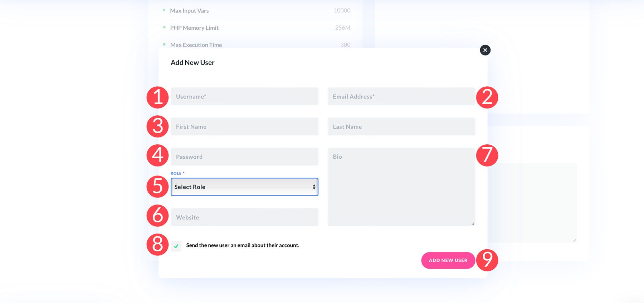This screenshot has width=644, height=303.
Task: Click the Max Execution Time label
Action: tap(196, 45)
